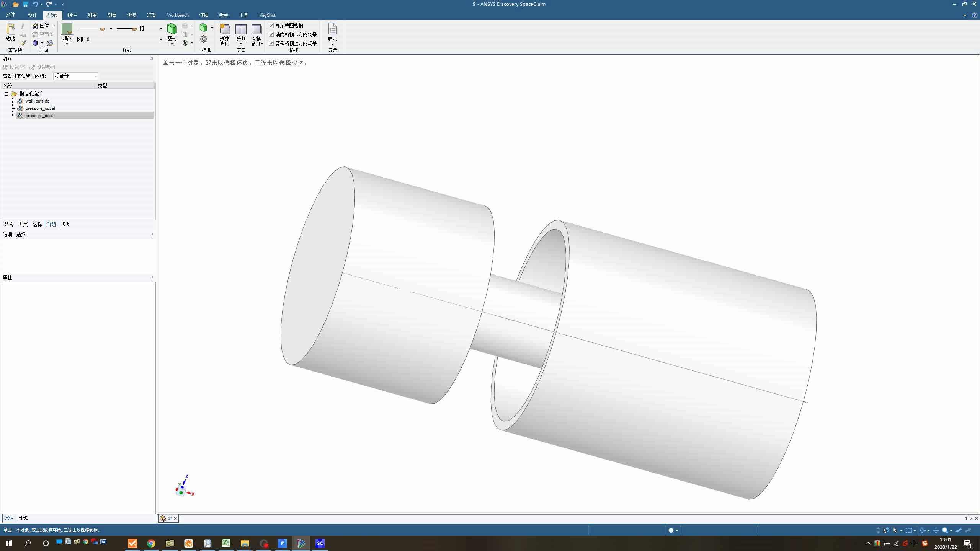Switch to the 结构 panel tab
980x551 pixels.
pyautogui.click(x=9, y=224)
